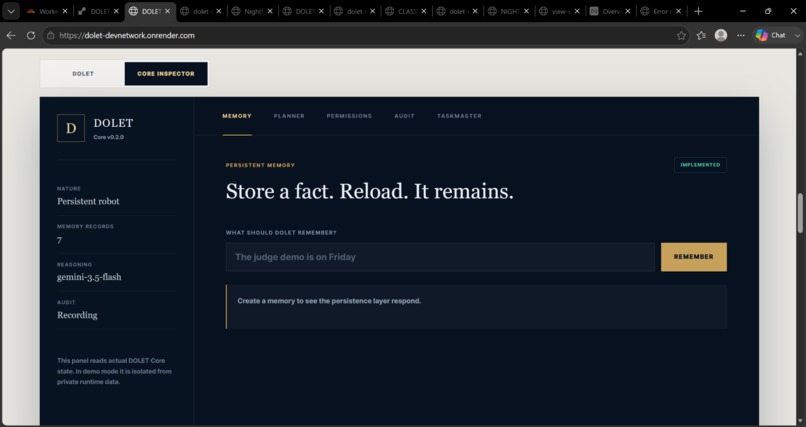Click the 'Persistent robot' nature value
This screenshot has width=806, height=427.
pyautogui.click(x=88, y=201)
